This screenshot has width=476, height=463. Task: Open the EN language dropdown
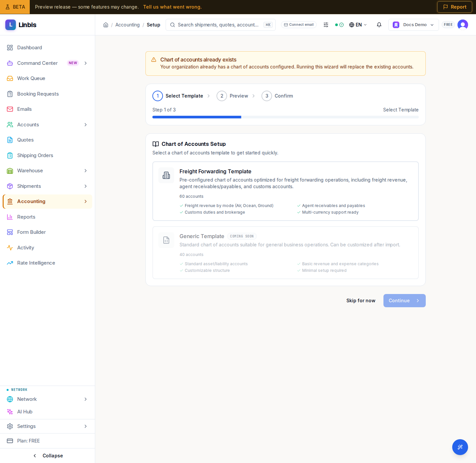click(358, 25)
